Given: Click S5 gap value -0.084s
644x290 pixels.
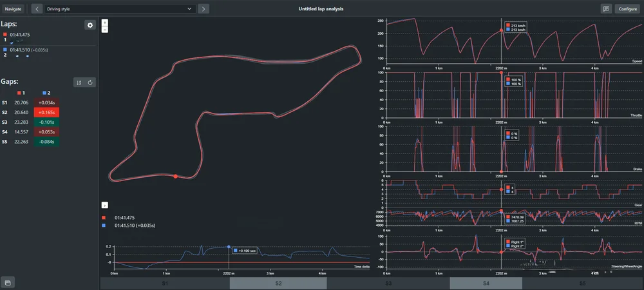Looking at the screenshot, I should click(x=46, y=142).
